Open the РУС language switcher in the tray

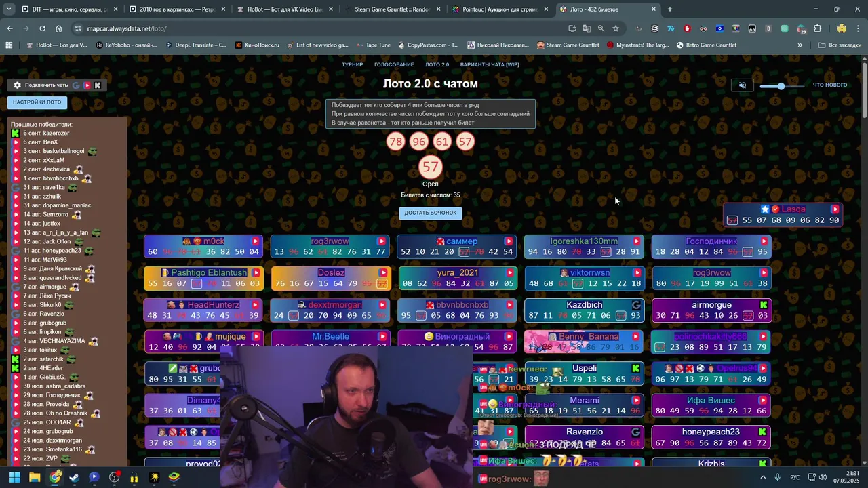[x=795, y=477]
